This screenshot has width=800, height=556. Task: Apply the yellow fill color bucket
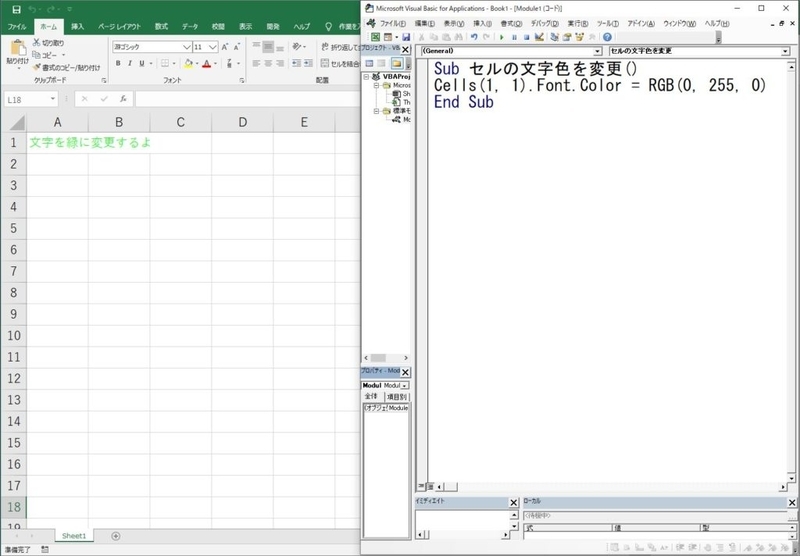click(188, 63)
